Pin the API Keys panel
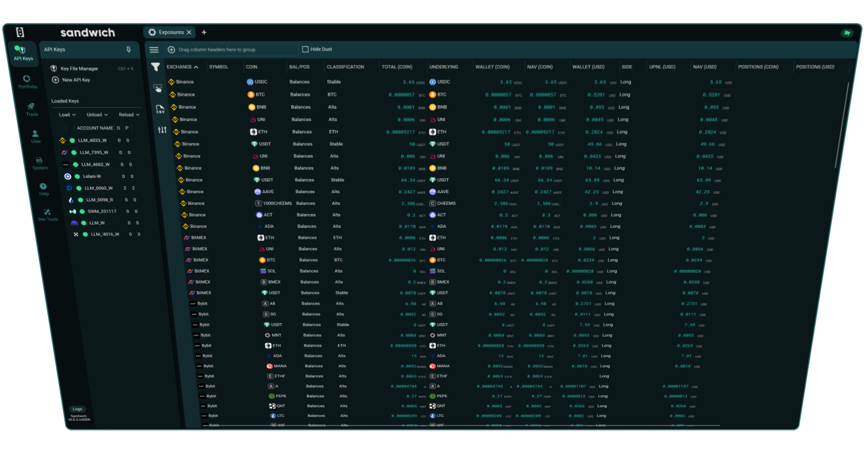868x472 pixels. (x=128, y=49)
